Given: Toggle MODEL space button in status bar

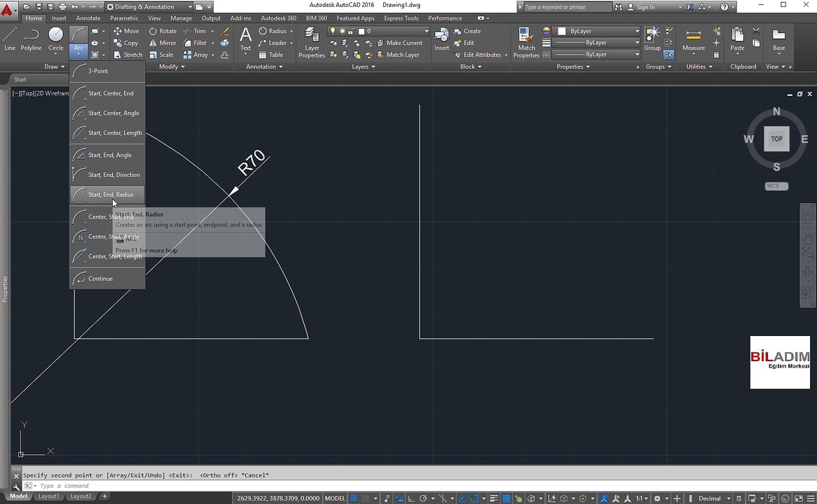Looking at the screenshot, I should click(x=335, y=498).
